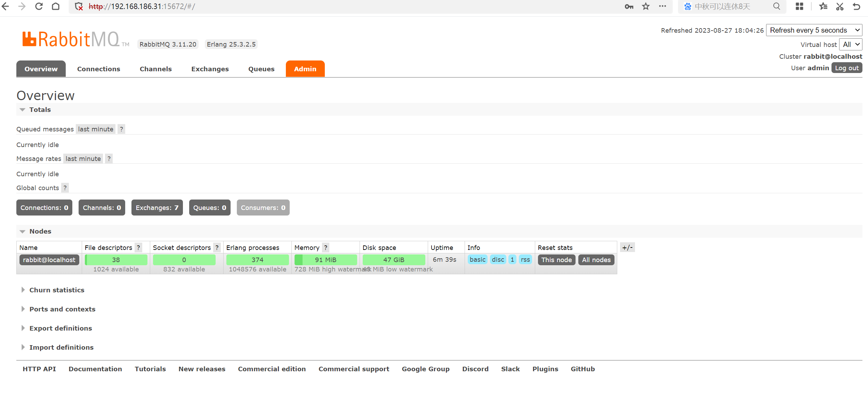This screenshot has width=868, height=398.
Task: Open the browser extensions grid icon
Action: pos(799,6)
